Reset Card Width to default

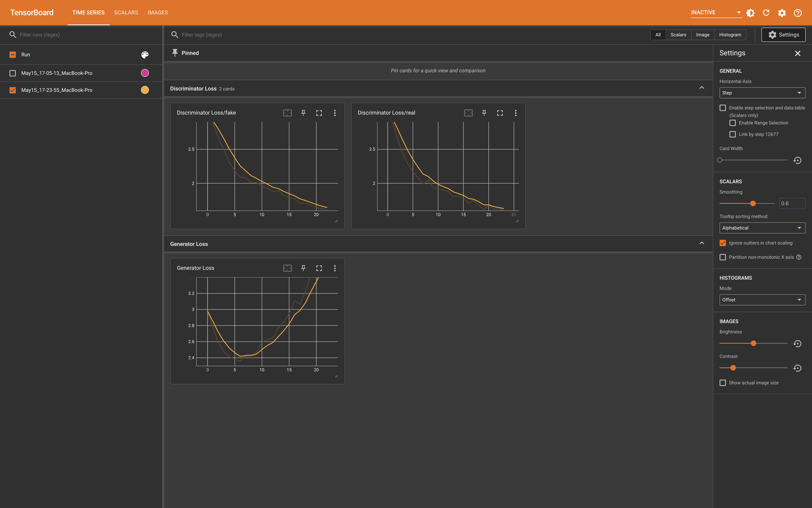pyautogui.click(x=797, y=160)
